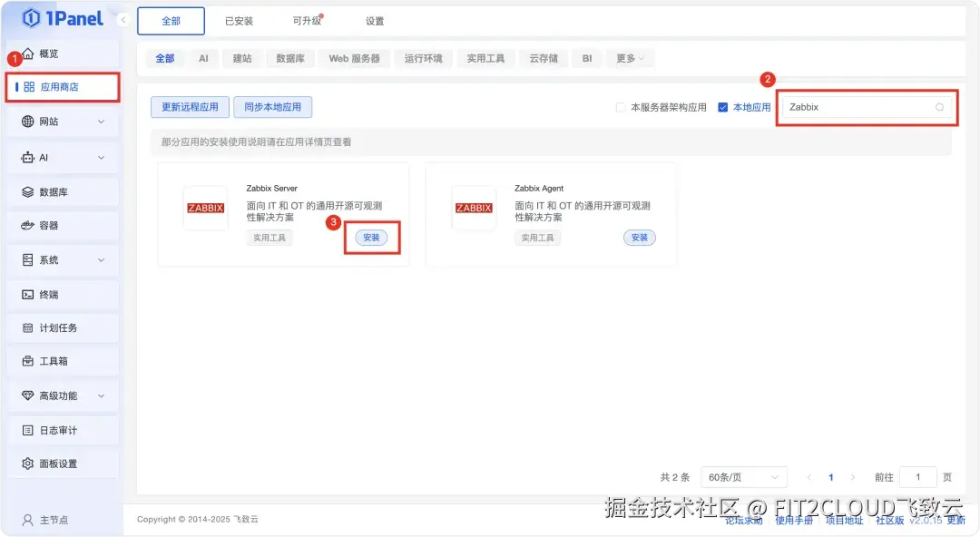Image resolution: width=980 pixels, height=537 pixels.
Task: Go to the previous page arrow
Action: (x=809, y=477)
